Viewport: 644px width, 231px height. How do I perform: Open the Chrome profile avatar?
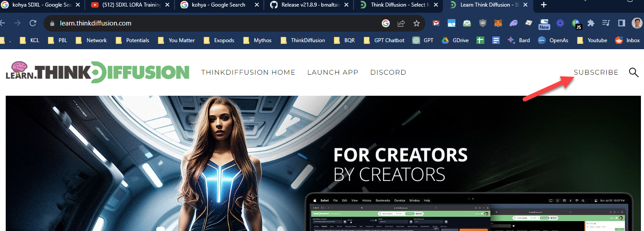(637, 23)
